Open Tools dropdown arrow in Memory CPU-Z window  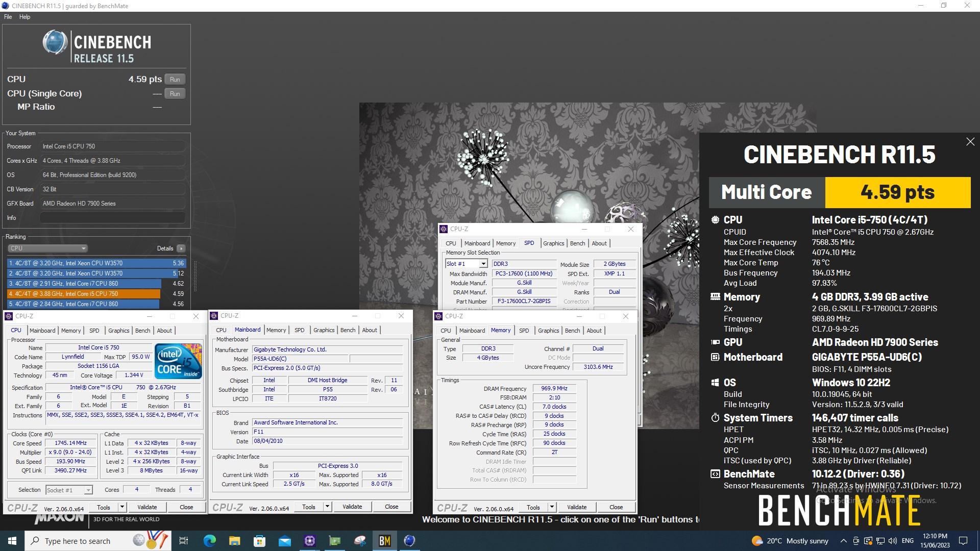(x=552, y=507)
